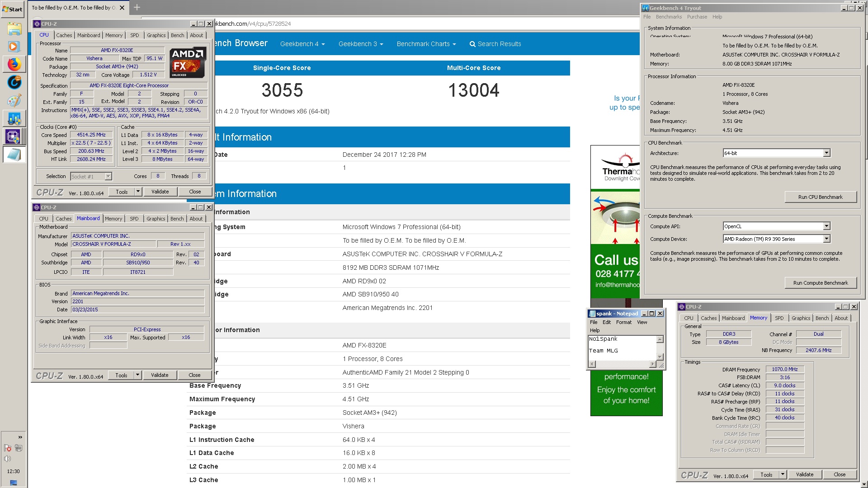
Task: Click the Max TDP 95.1 W value
Action: pos(155,58)
